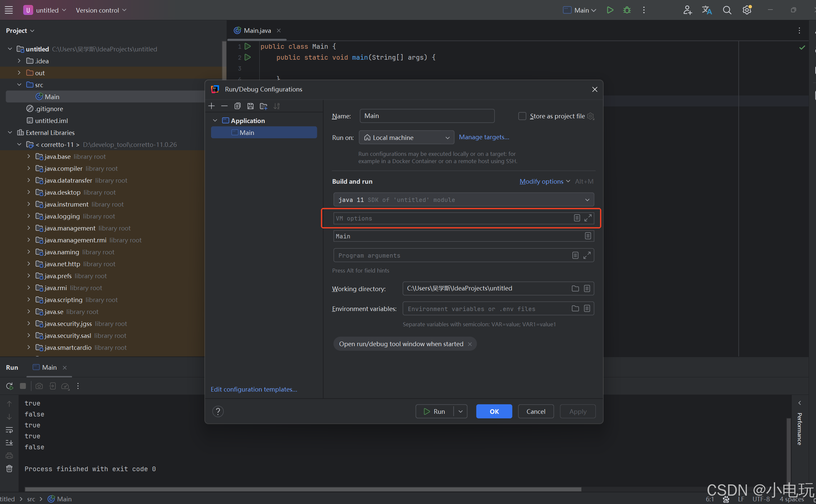Open the Edit configuration templates link
This screenshot has height=504, width=816.
[254, 389]
